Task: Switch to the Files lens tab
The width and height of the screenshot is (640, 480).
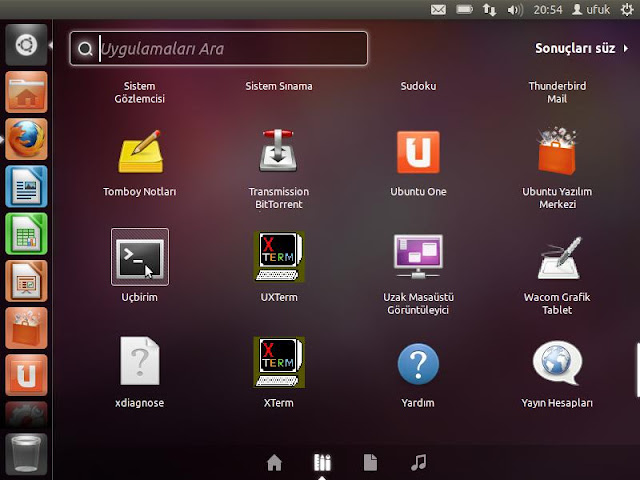Action: pos(370,462)
